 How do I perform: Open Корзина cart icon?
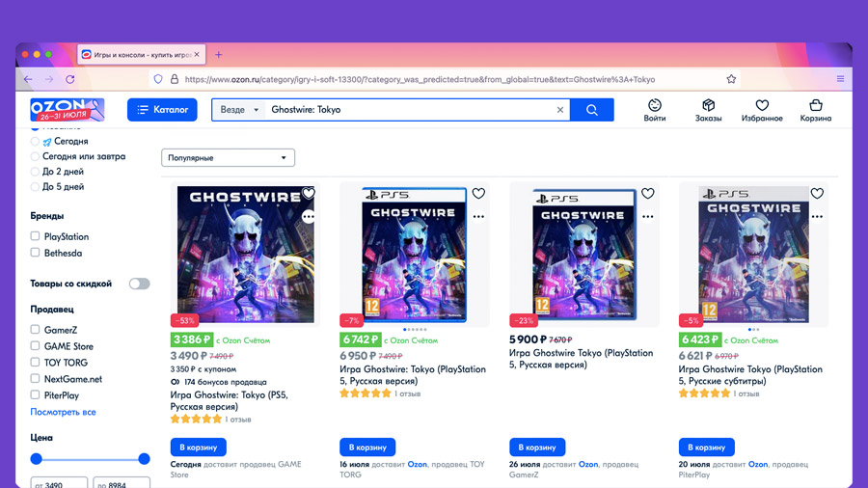tap(815, 110)
